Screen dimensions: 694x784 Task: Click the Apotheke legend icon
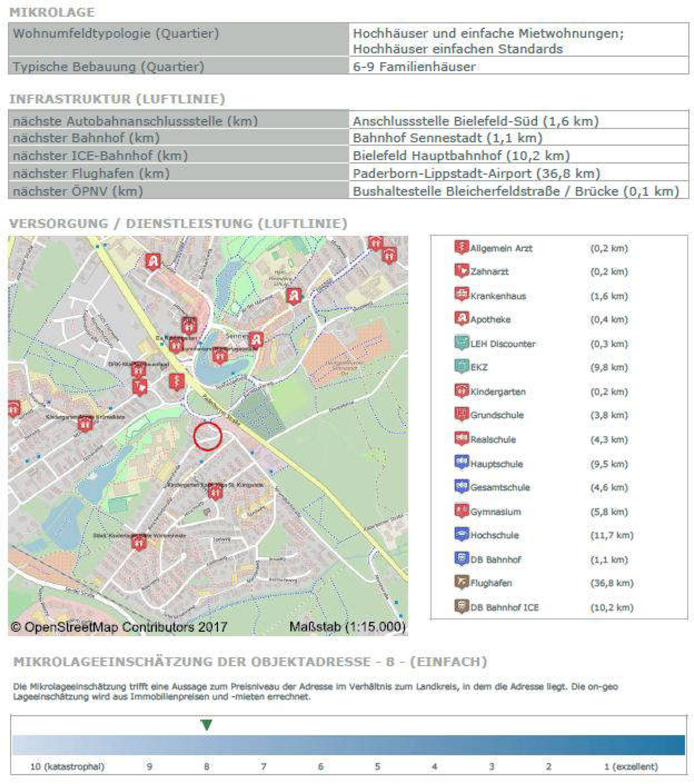click(x=462, y=319)
